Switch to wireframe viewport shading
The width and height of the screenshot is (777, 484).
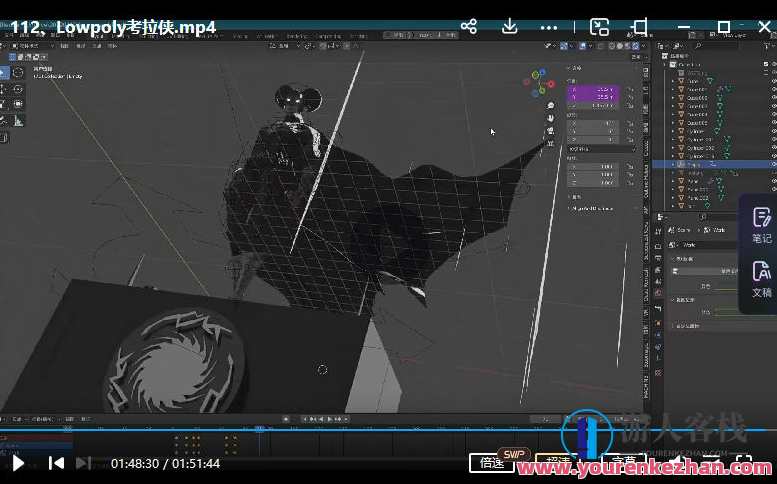click(x=611, y=46)
